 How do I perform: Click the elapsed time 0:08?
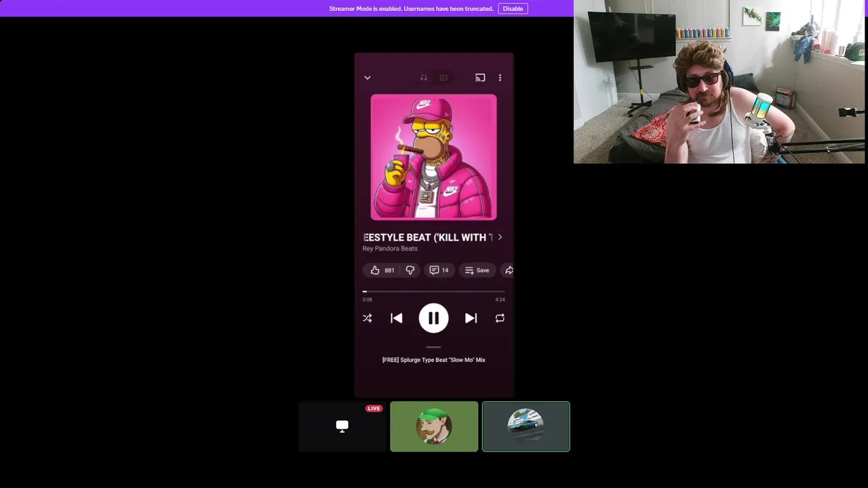pyautogui.click(x=367, y=300)
